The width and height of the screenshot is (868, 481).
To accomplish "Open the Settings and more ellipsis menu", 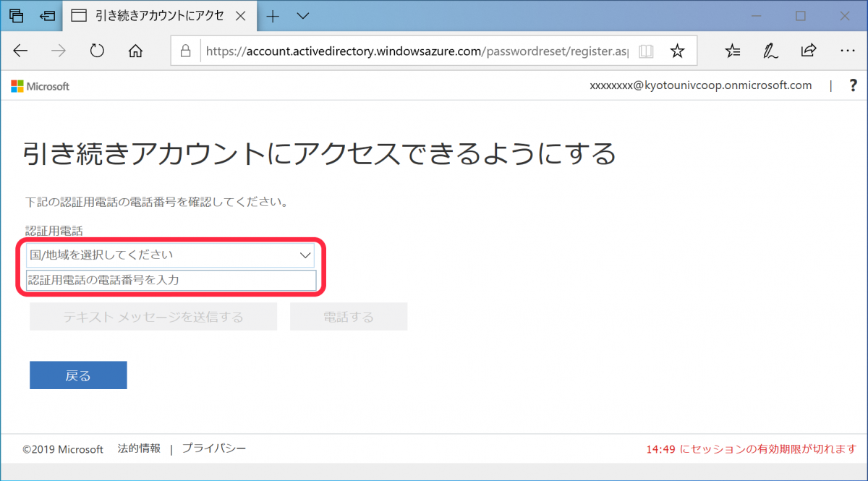I will pos(848,51).
